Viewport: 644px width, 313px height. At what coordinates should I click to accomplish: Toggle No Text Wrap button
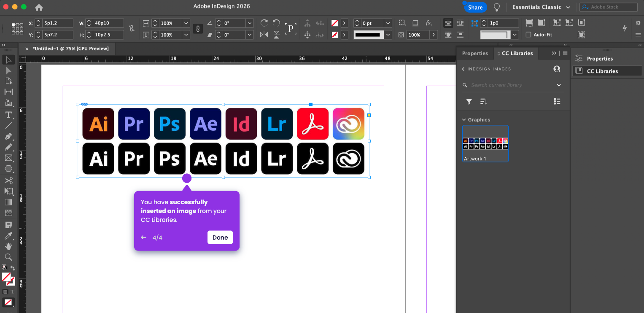(x=448, y=23)
